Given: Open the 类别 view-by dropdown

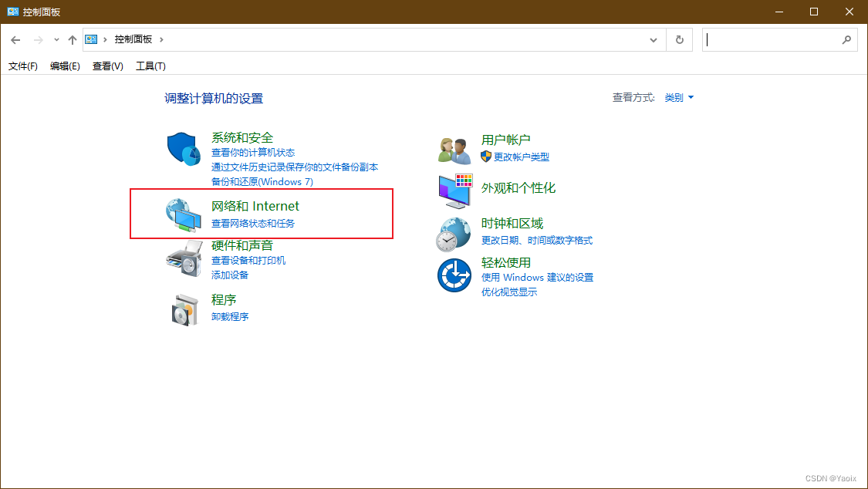Looking at the screenshot, I should click(679, 98).
